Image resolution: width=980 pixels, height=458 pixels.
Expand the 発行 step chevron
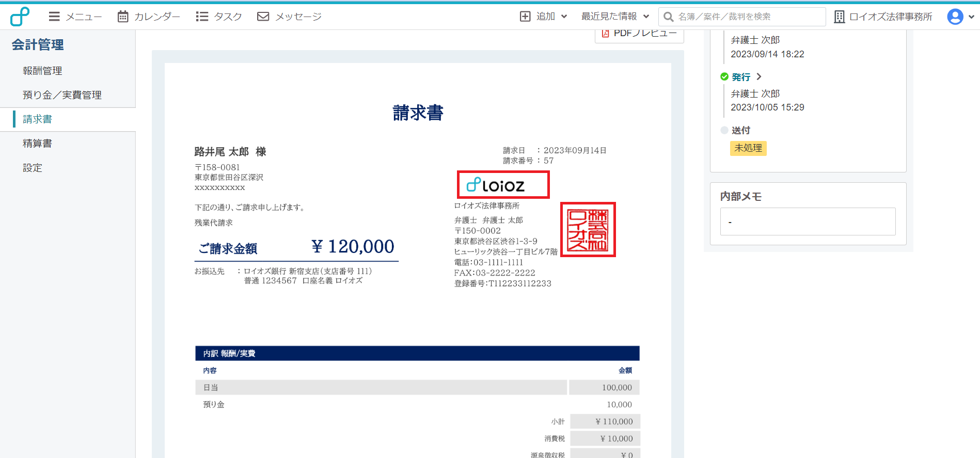pos(759,76)
